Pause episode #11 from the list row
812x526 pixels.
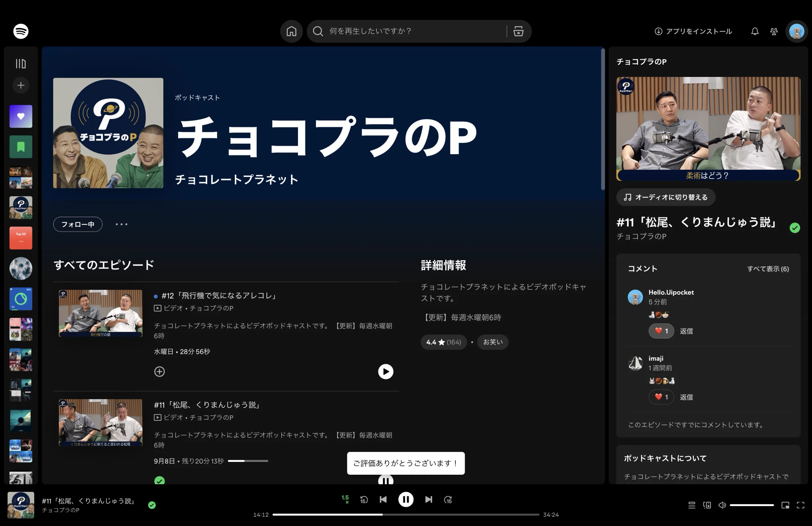(x=386, y=480)
